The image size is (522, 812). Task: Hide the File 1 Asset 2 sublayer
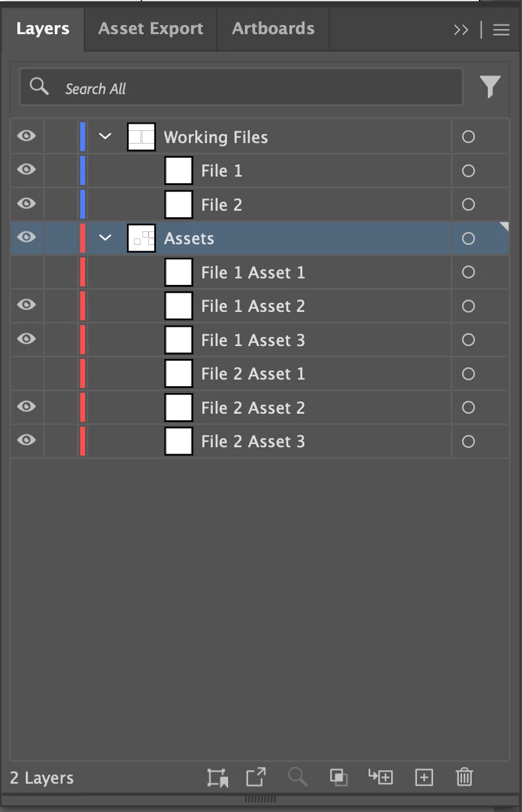[x=26, y=306]
